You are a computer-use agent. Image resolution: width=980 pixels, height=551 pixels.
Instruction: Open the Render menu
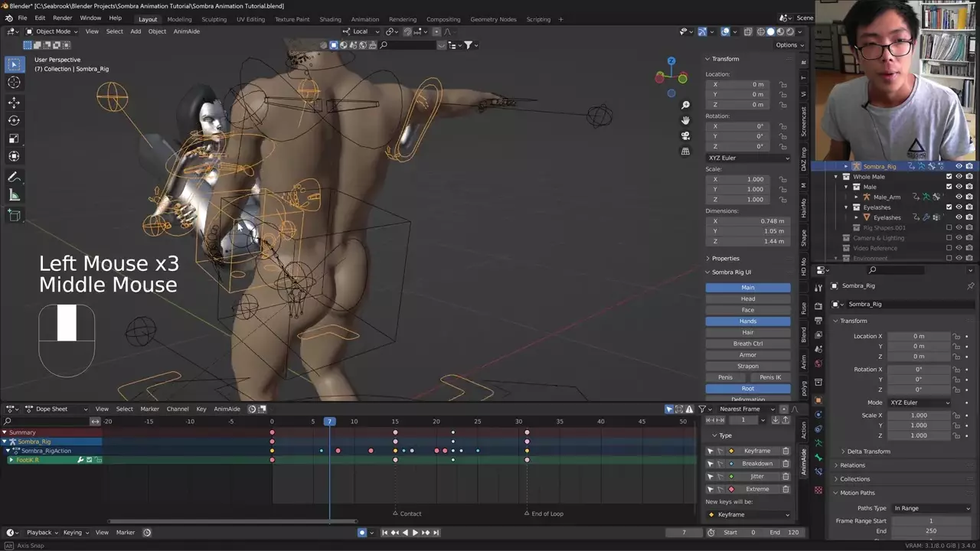pos(62,18)
